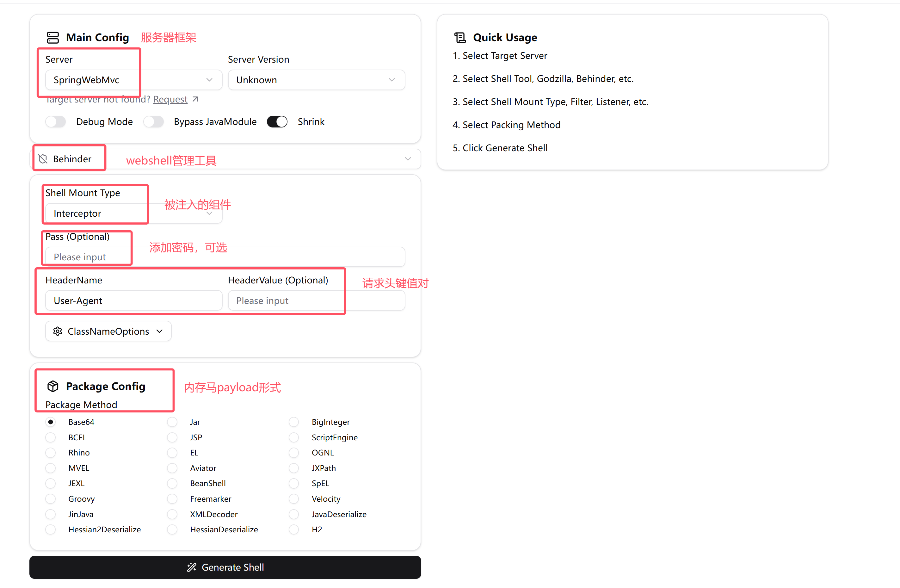Expand the ClassNameOptions section
Screen dimensions: 900x588
(x=108, y=331)
